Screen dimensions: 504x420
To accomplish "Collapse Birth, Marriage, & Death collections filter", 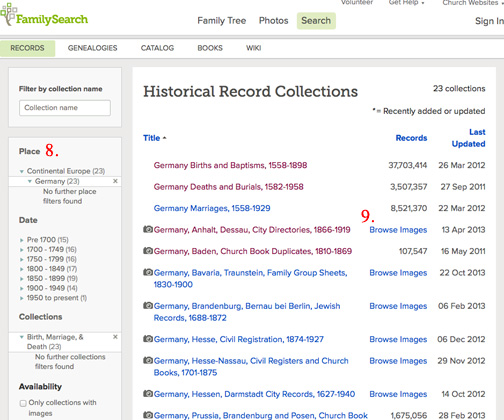I will (22, 337).
